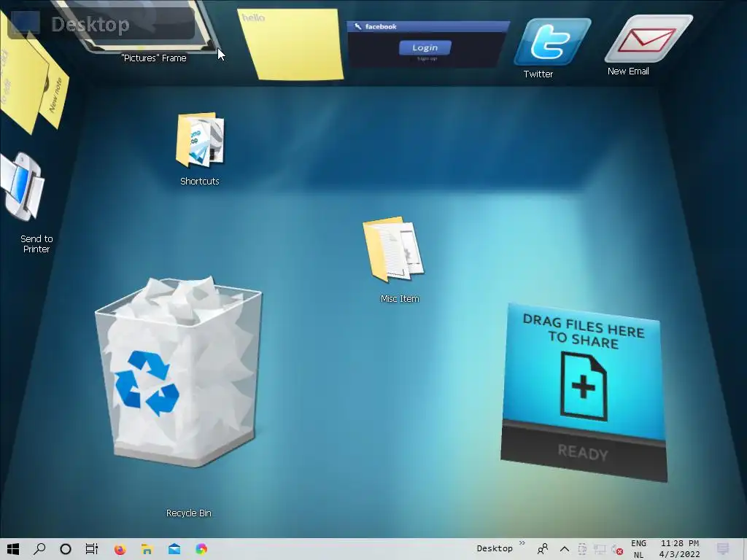Open the Mail app from taskbar
747x560 pixels.
174,549
